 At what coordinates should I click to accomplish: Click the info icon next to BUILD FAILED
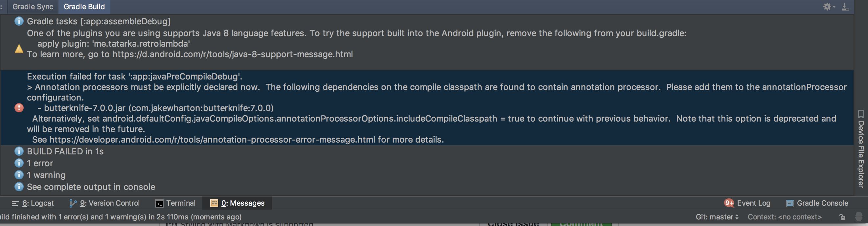pos(19,151)
